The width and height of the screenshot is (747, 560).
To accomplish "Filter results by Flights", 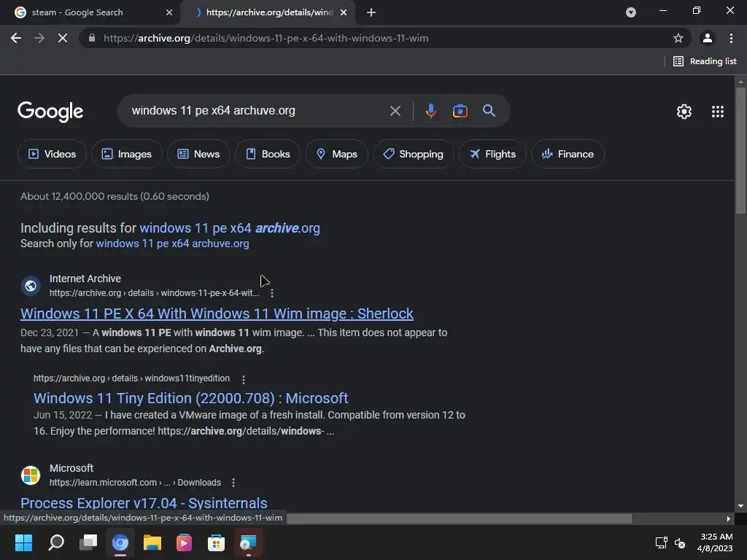I will [x=492, y=154].
